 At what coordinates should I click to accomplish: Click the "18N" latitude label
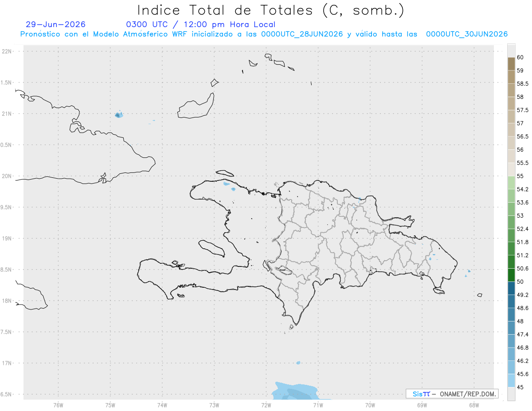pyautogui.click(x=8, y=301)
